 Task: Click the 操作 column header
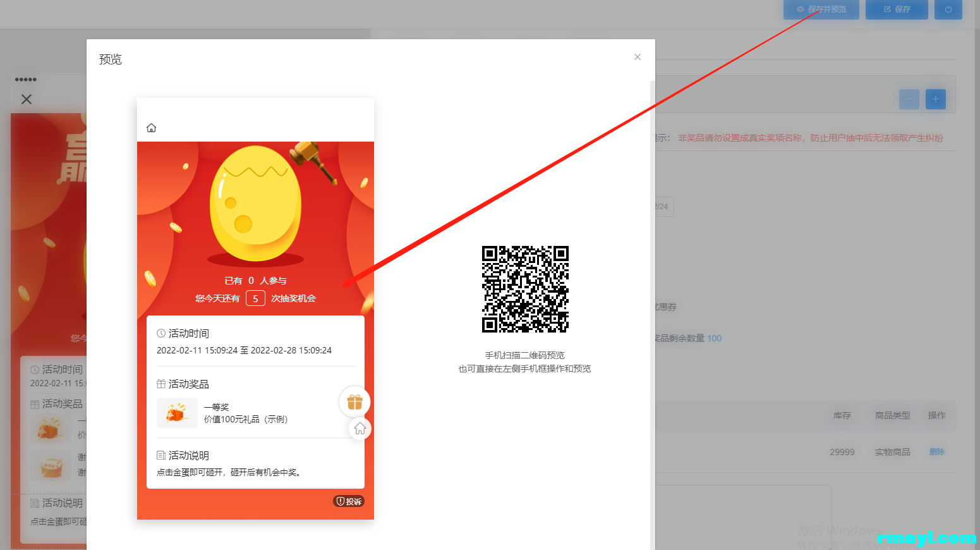(936, 415)
